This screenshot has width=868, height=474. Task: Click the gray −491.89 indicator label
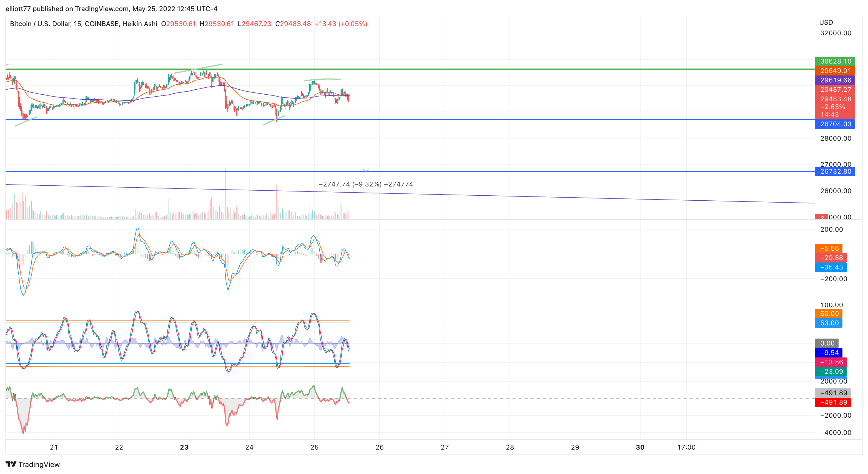click(x=833, y=393)
